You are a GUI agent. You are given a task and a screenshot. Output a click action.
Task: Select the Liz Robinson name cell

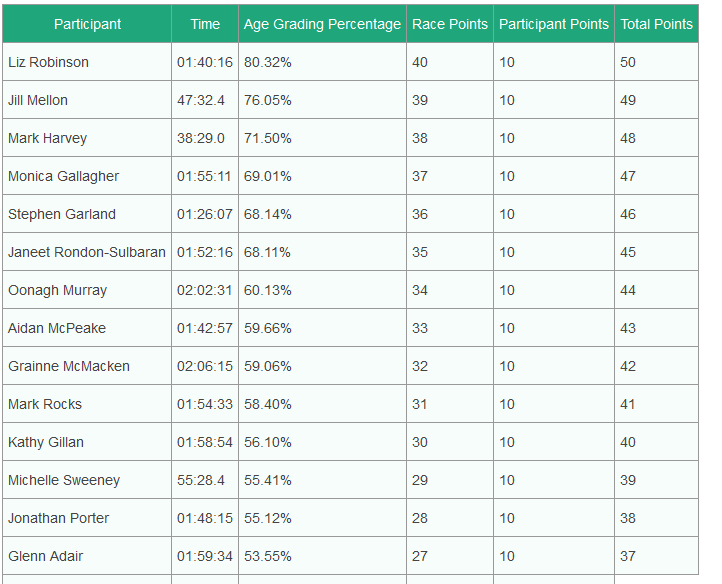87,62
